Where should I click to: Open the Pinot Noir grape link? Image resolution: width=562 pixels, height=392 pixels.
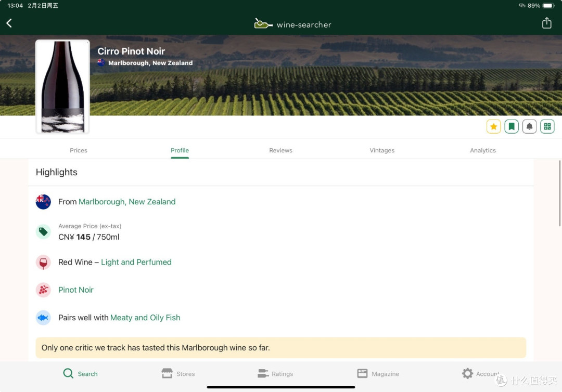(x=76, y=290)
